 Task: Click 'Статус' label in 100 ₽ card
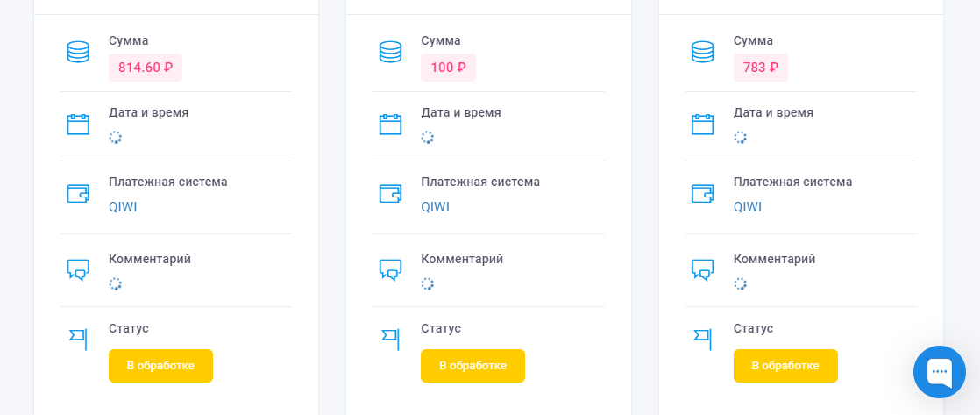(x=441, y=329)
